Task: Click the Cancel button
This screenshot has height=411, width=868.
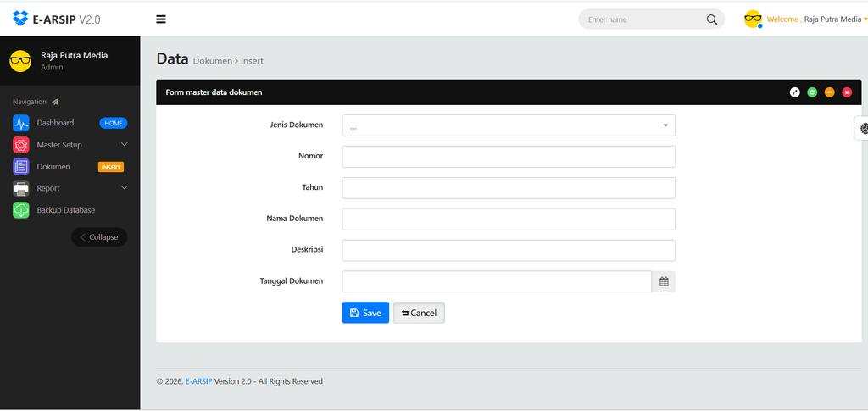Action: (419, 313)
